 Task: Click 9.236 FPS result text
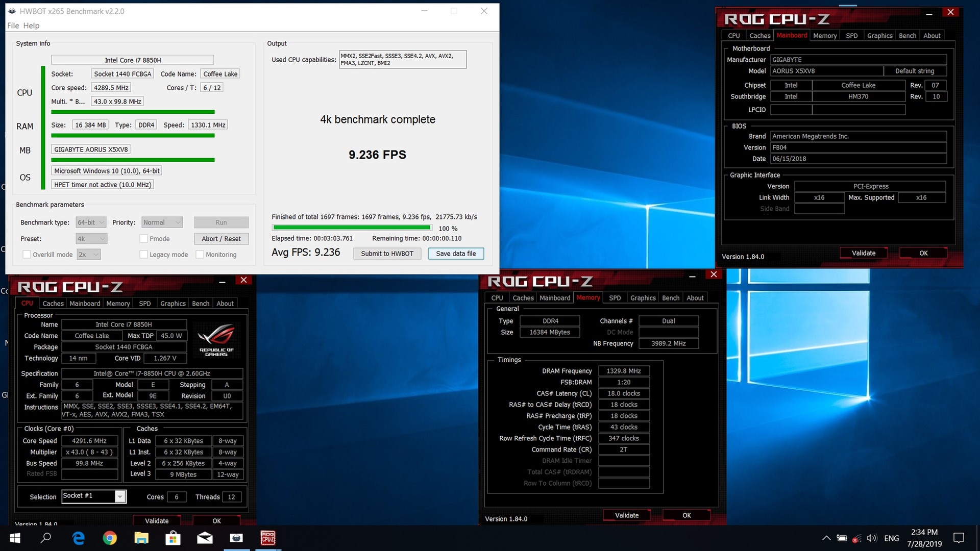point(377,155)
